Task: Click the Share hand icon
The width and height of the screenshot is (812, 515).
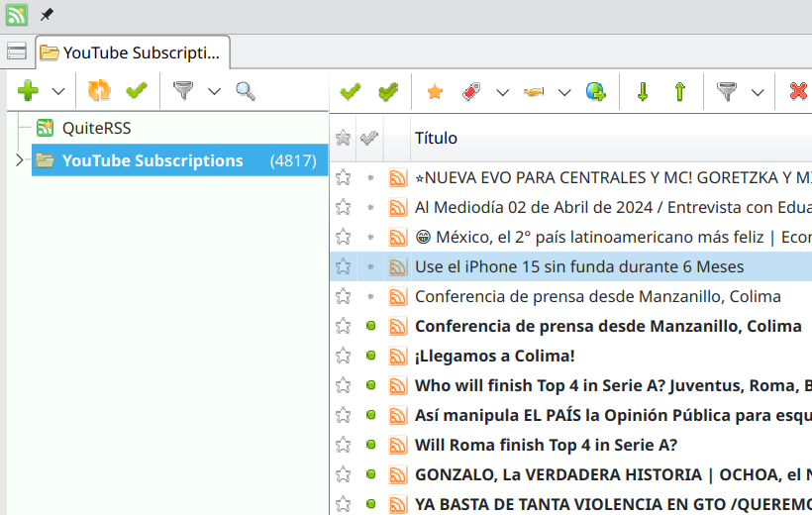Action: click(x=534, y=92)
